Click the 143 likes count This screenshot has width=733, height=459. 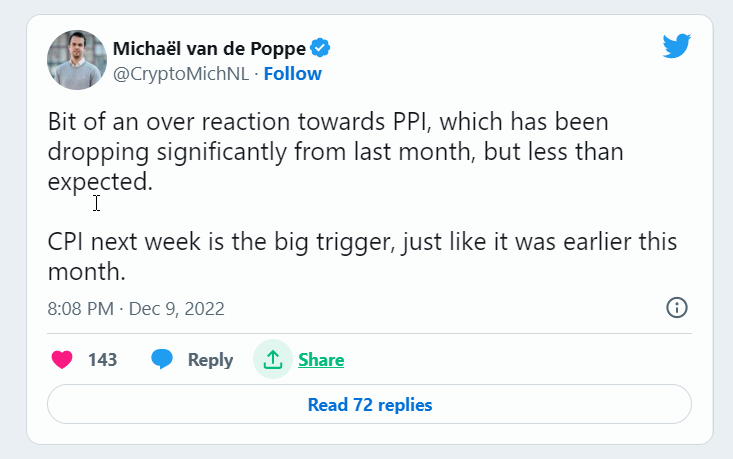102,359
